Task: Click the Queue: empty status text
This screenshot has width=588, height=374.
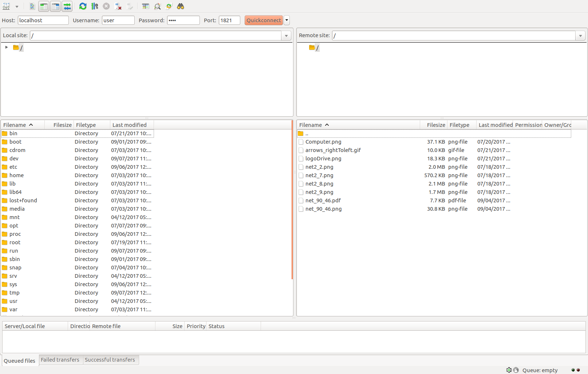Action: 540,370
